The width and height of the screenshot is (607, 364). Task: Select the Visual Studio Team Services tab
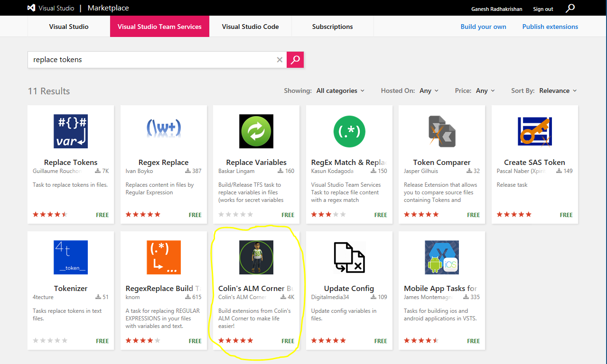(x=159, y=27)
